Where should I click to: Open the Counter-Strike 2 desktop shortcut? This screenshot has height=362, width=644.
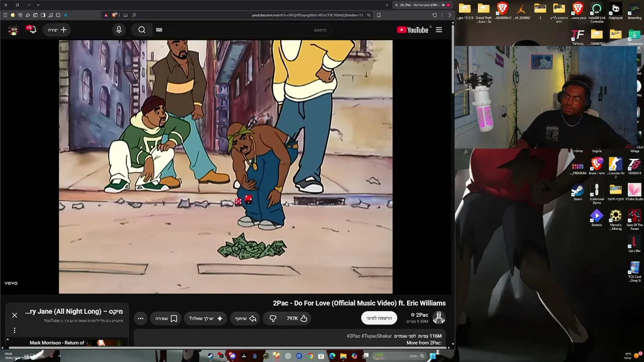615,168
